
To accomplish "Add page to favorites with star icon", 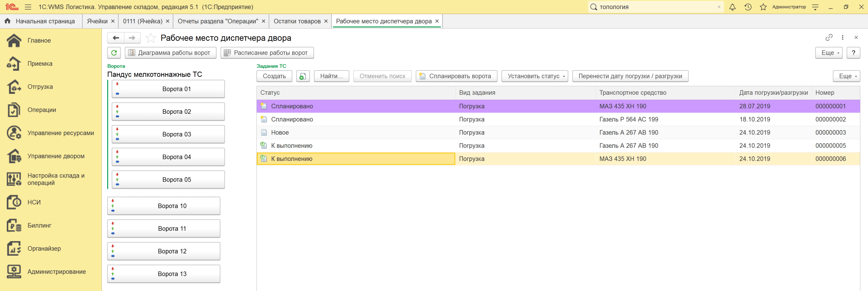I will point(151,38).
